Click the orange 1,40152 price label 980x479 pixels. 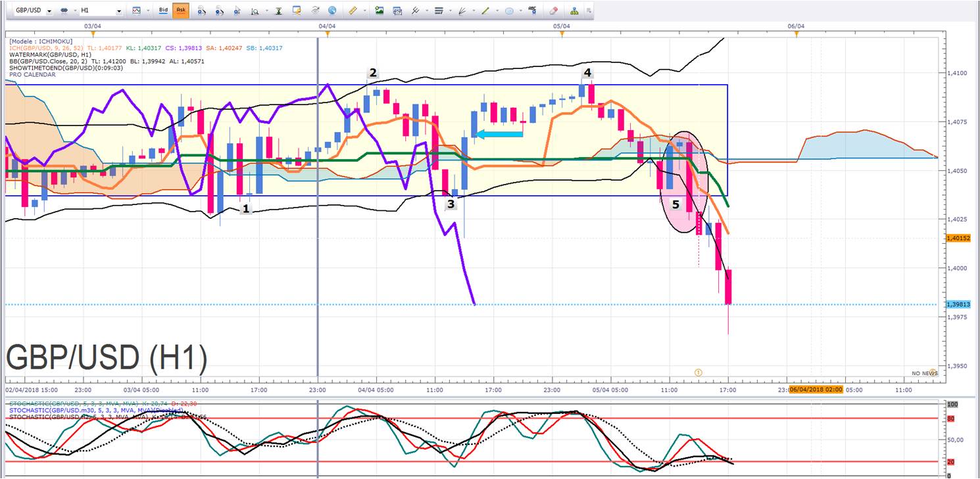(959, 238)
